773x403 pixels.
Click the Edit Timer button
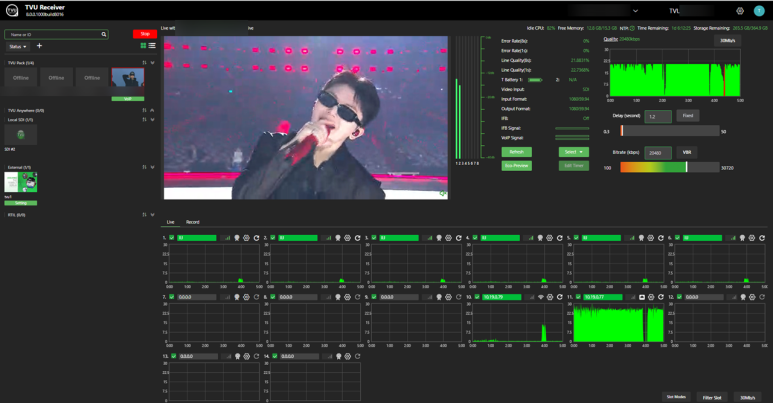(573, 166)
